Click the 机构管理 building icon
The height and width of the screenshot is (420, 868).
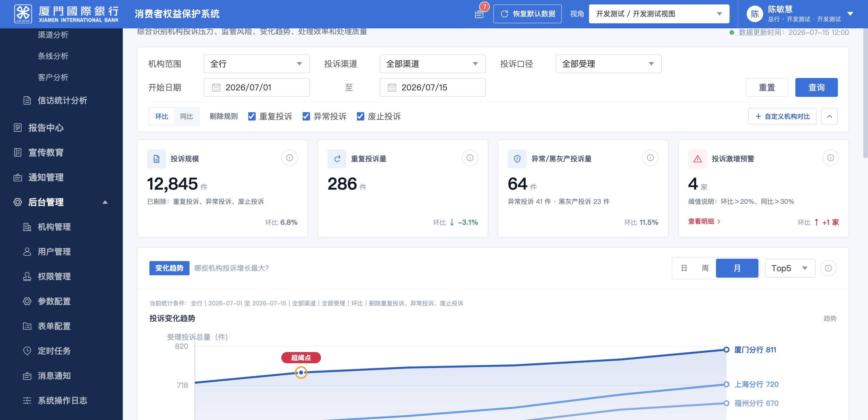click(27, 227)
